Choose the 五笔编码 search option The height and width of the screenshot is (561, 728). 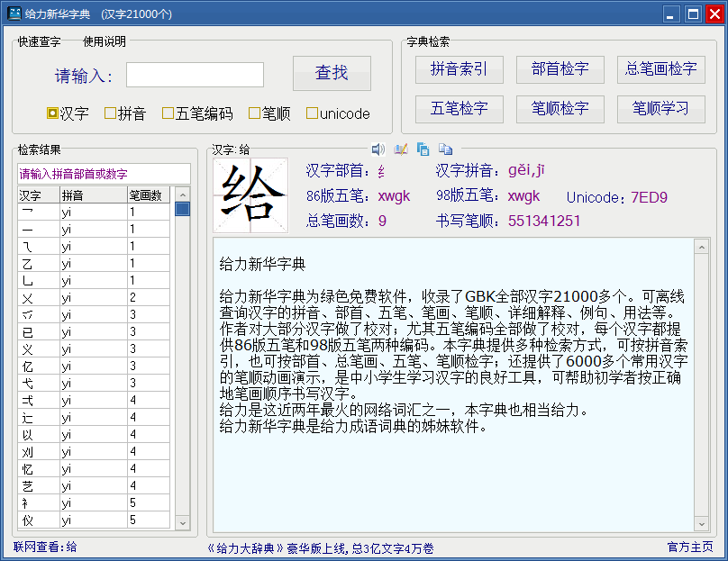[x=168, y=113]
